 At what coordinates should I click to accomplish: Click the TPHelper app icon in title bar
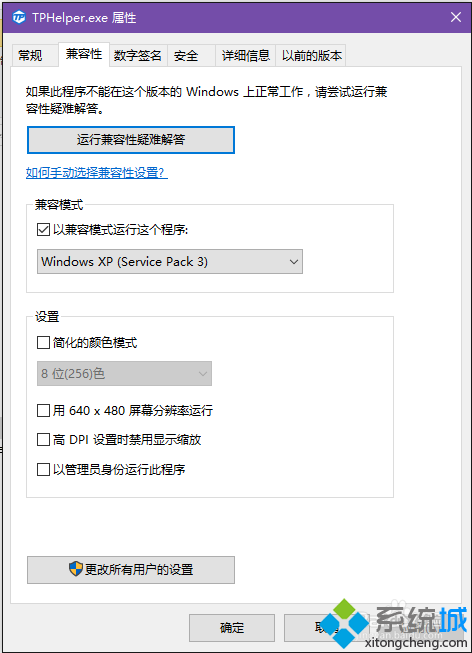(x=19, y=17)
